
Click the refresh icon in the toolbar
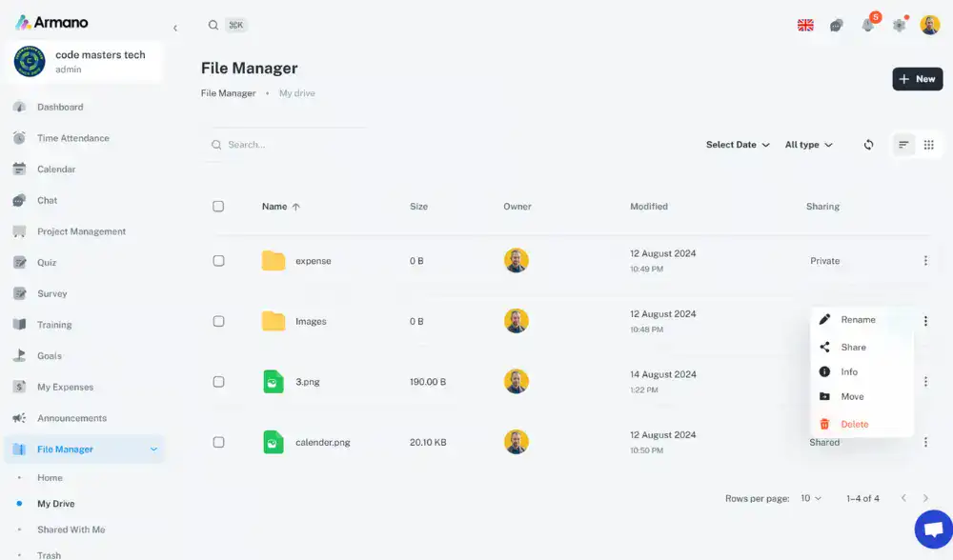click(x=868, y=145)
